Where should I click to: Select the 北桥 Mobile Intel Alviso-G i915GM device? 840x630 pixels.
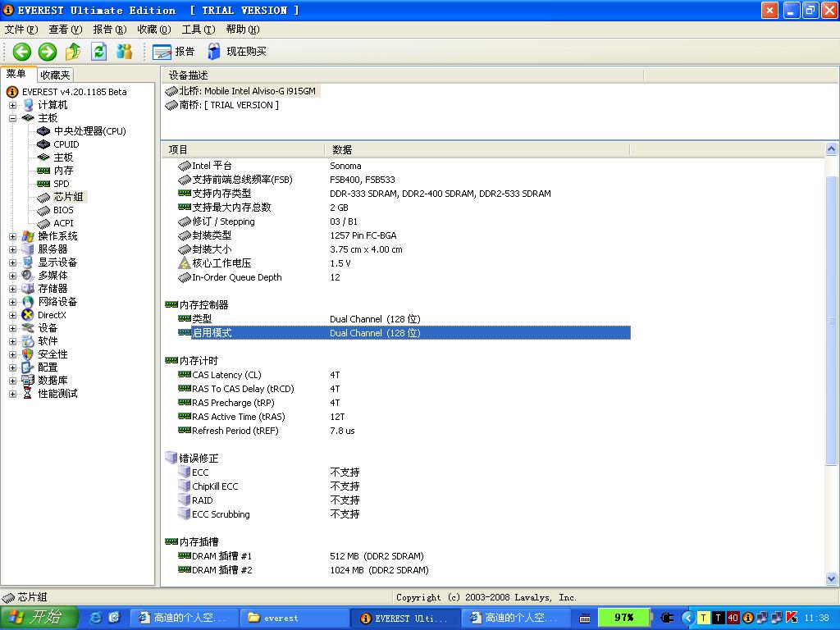(x=241, y=91)
